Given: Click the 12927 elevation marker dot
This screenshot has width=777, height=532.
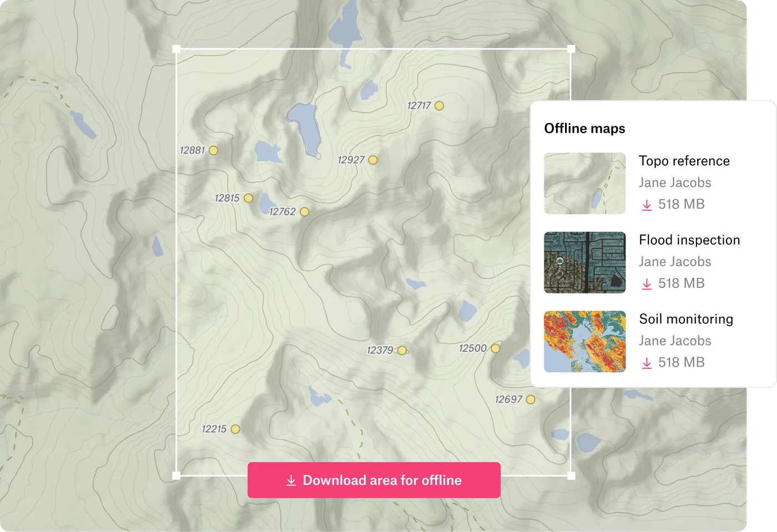Looking at the screenshot, I should (x=373, y=160).
